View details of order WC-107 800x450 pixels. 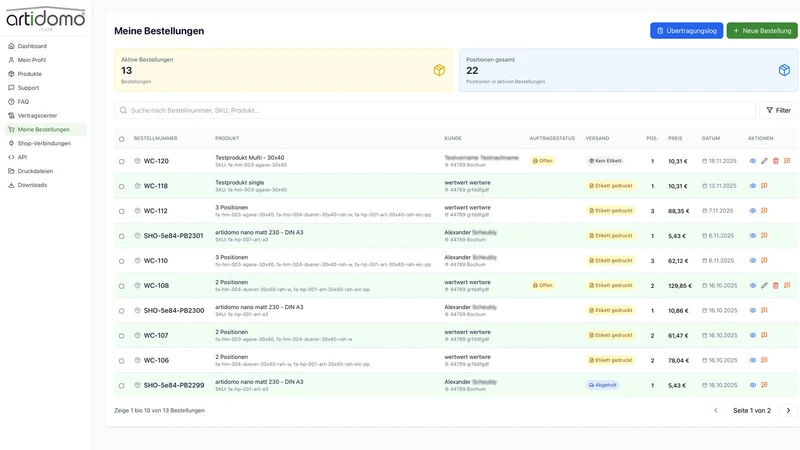[x=753, y=335]
